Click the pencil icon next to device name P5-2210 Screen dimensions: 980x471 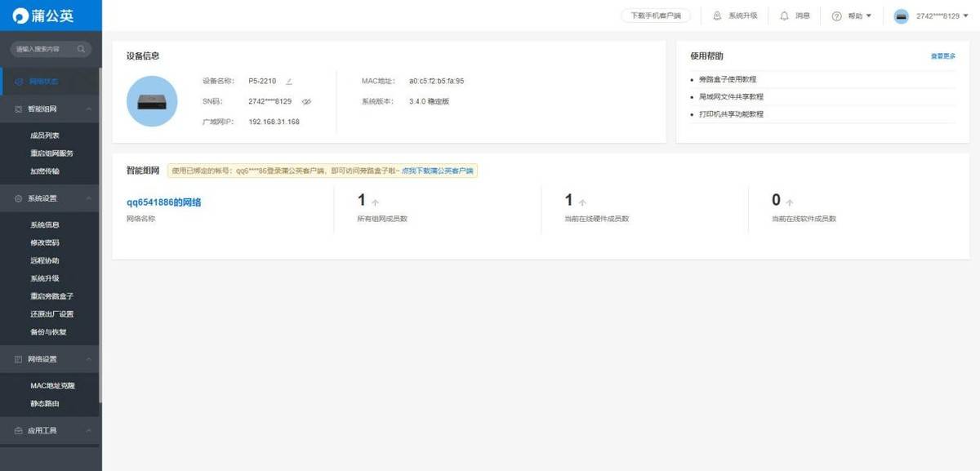pos(289,82)
